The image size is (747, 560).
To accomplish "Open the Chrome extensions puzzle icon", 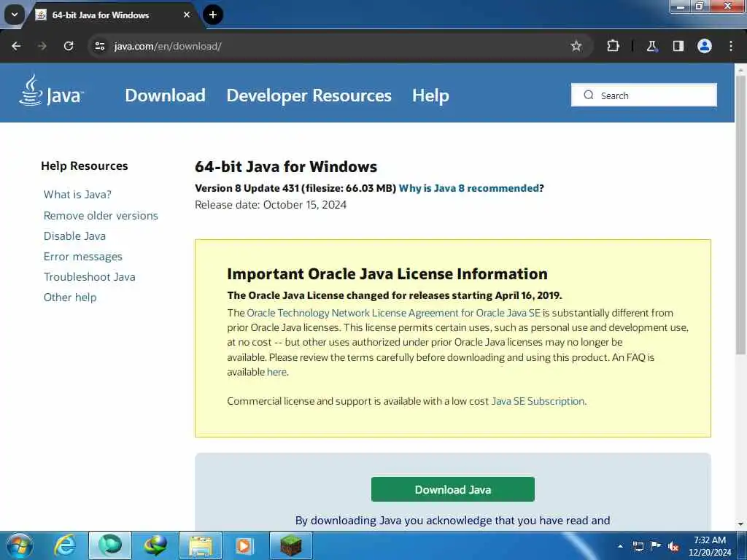I will 613,46.
